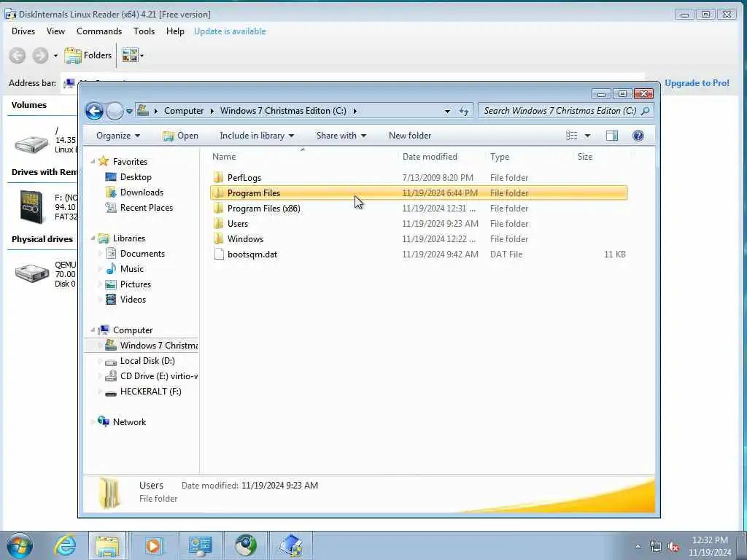Image resolution: width=747 pixels, height=560 pixels.
Task: Click the Explorer help icon
Action: pos(638,136)
